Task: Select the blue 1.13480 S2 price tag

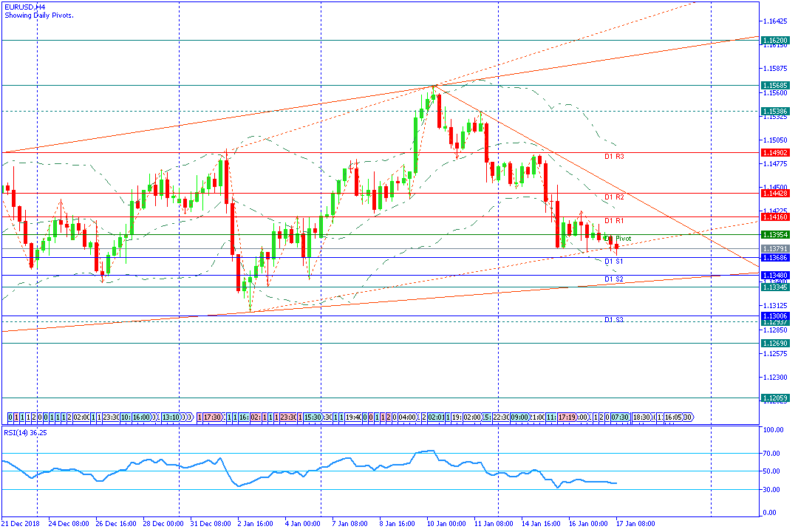Action: click(x=775, y=276)
